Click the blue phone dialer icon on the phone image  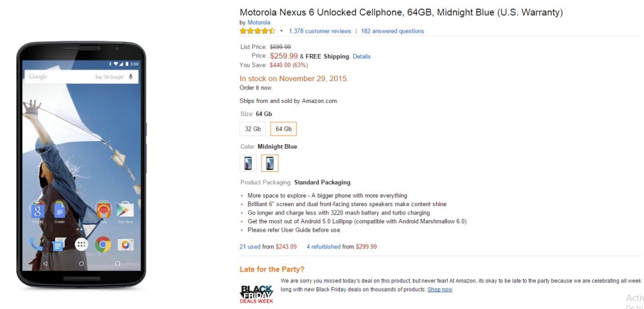tap(36, 244)
